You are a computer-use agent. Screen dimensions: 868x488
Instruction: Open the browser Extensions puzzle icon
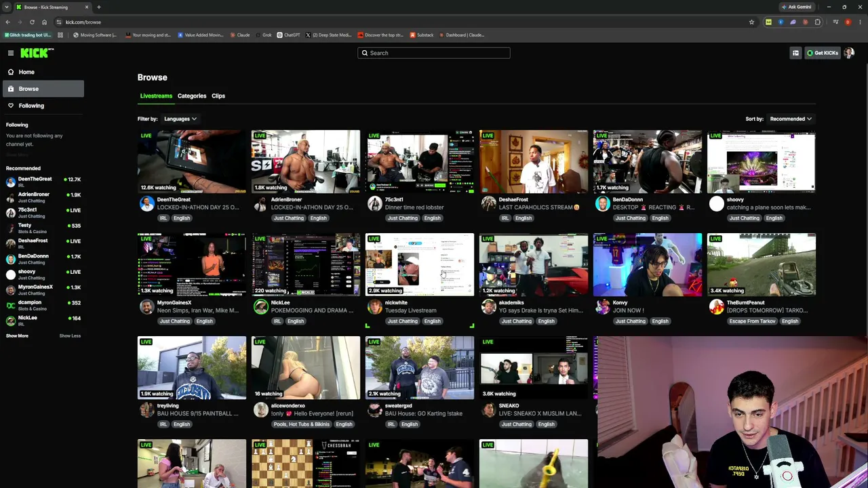tap(817, 22)
